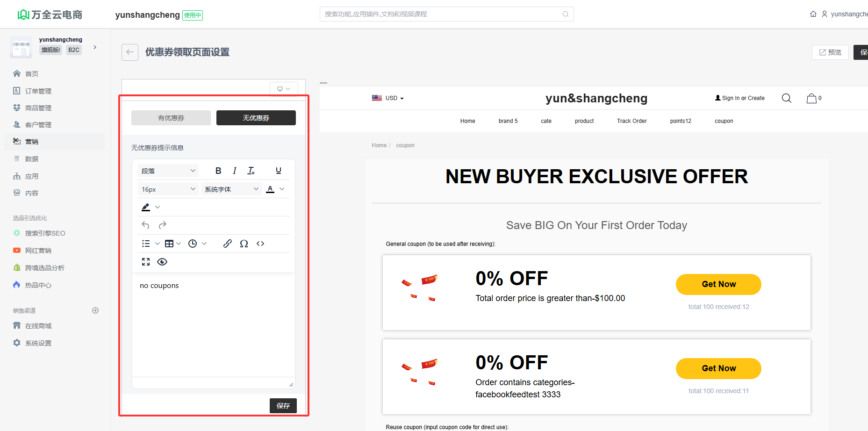Select the 无优惠券 tab
The image size is (868, 431).
point(256,118)
